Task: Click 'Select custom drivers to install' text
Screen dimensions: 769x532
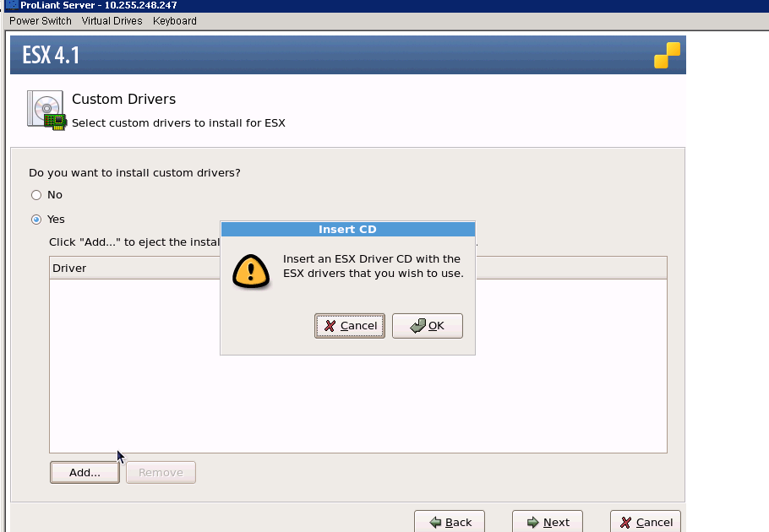Action: [x=178, y=123]
